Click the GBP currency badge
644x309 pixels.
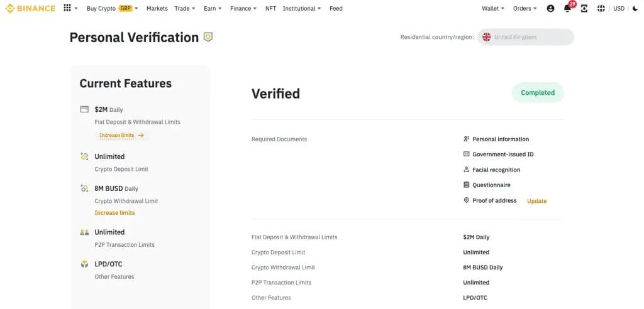125,8
